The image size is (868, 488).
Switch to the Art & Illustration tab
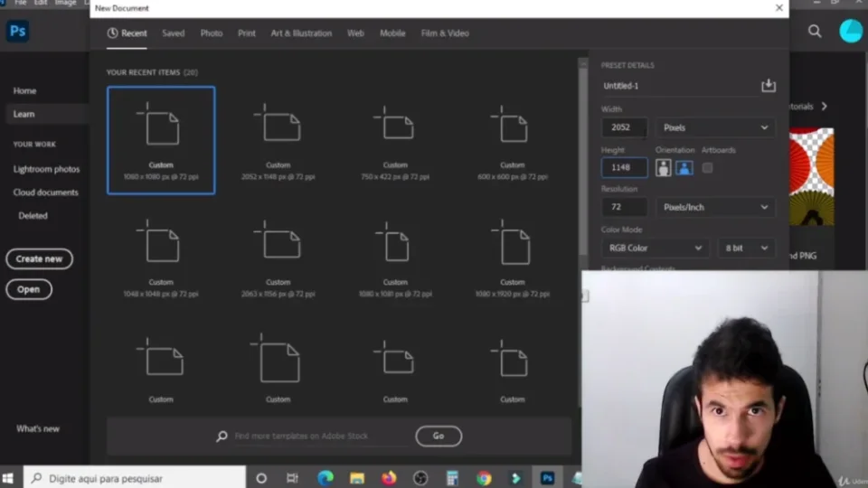point(301,33)
